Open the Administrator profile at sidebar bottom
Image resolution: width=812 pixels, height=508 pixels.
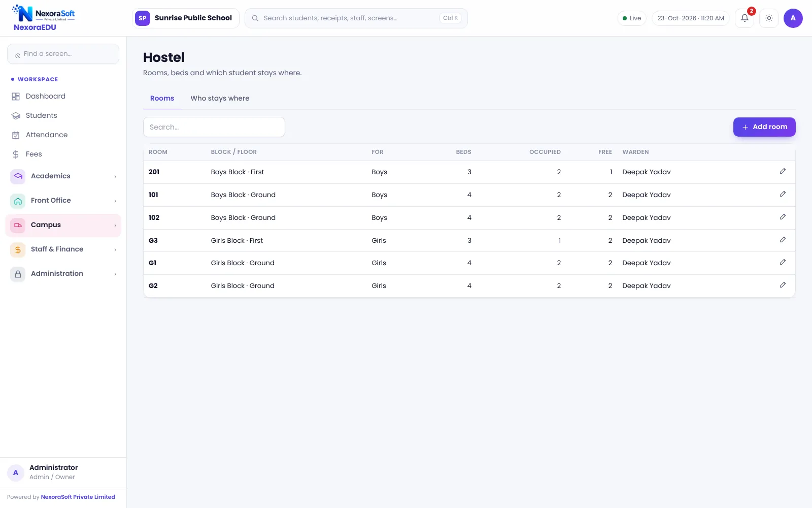63,472
